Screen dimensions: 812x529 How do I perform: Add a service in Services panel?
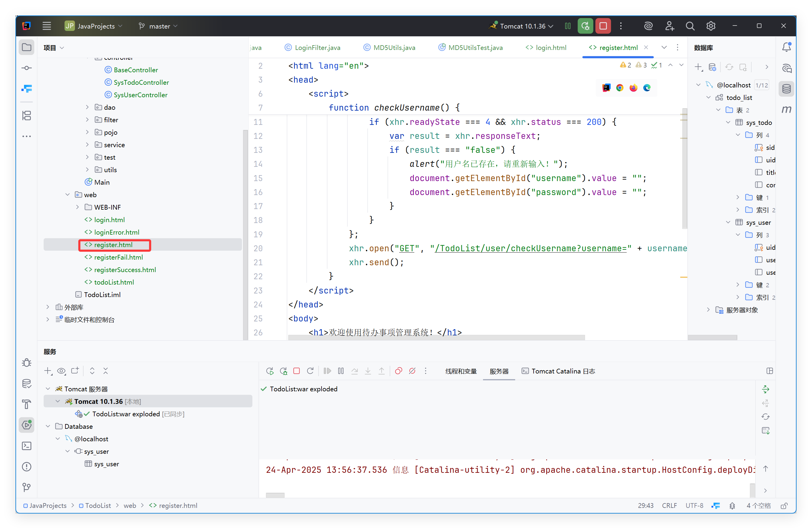(x=48, y=371)
